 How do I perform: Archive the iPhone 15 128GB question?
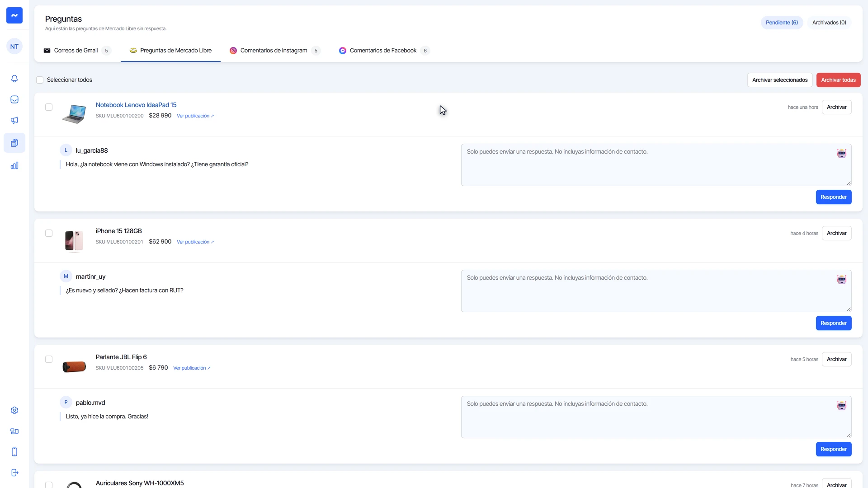coord(836,233)
